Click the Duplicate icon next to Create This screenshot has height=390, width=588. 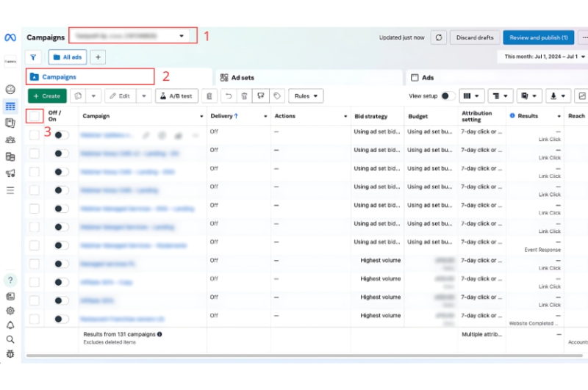point(78,96)
